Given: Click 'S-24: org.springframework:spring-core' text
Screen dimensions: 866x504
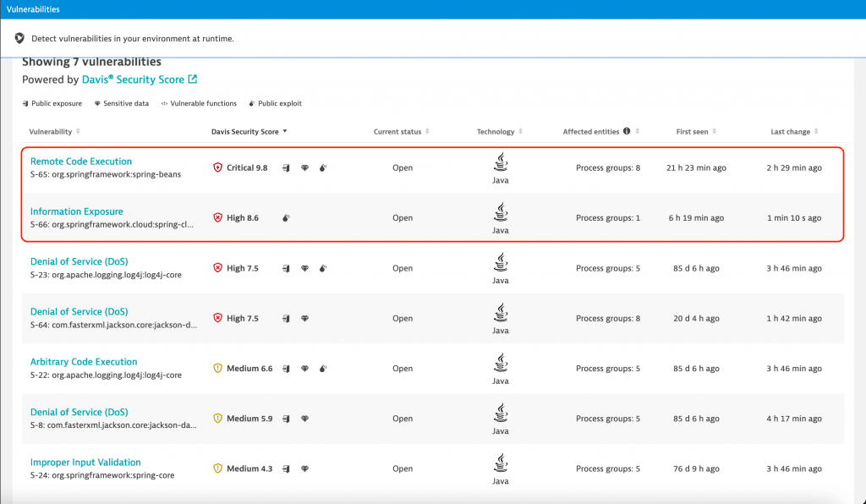Looking at the screenshot, I should (x=102, y=475).
